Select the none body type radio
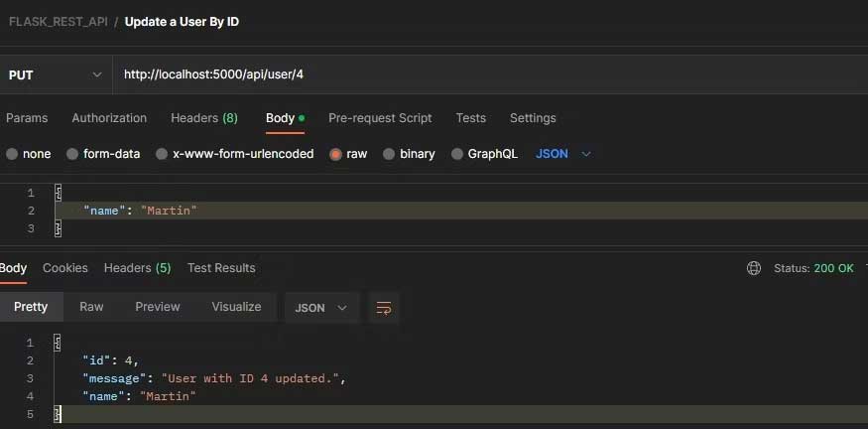 pos(12,154)
